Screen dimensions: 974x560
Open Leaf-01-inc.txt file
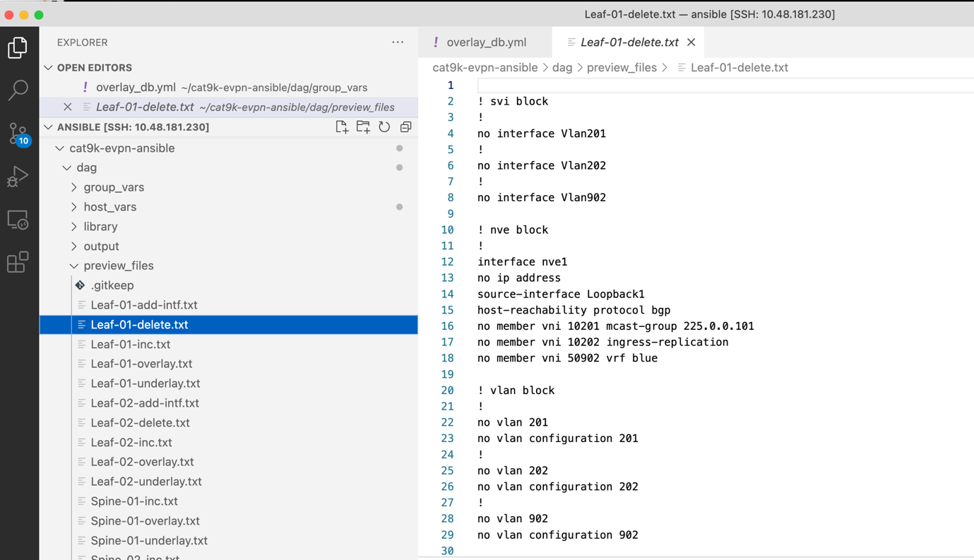(x=131, y=345)
